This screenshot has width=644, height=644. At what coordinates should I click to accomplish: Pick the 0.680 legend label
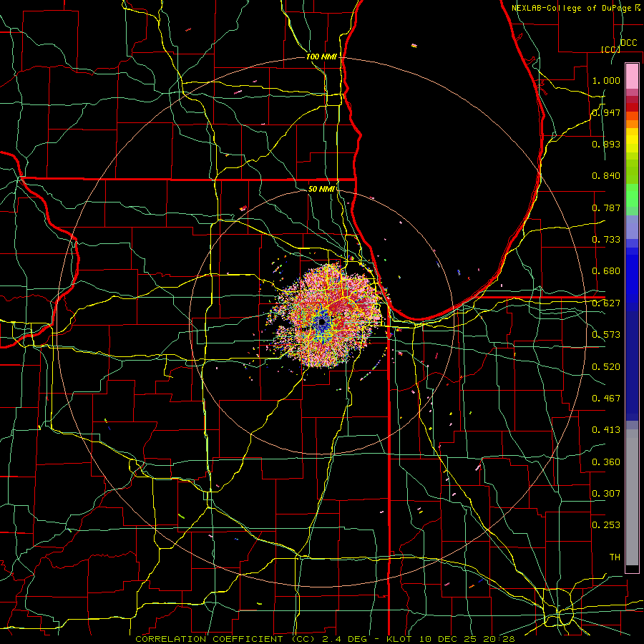(x=606, y=271)
